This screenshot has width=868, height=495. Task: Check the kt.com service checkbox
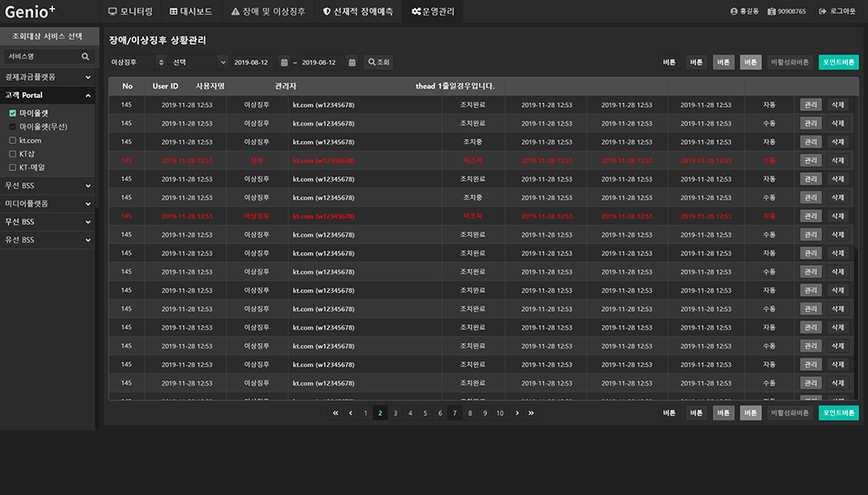(x=13, y=141)
